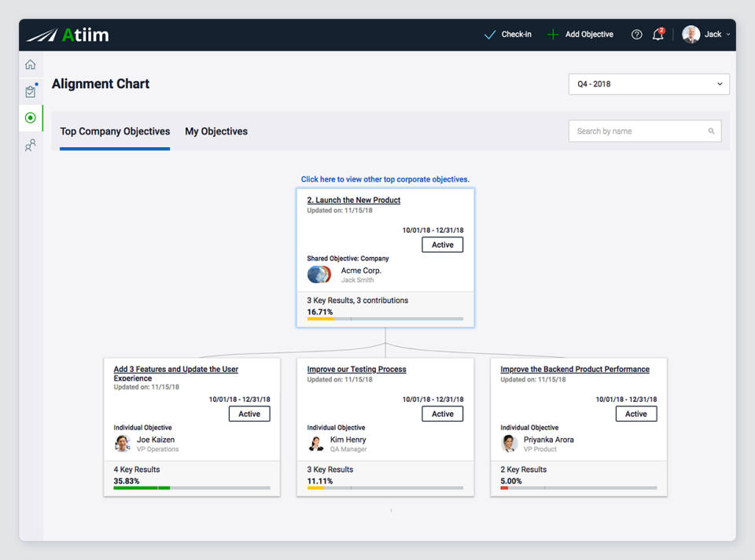Screen dimensions: 755x560
Task: Select the objectives target sidebar icon
Action: click(31, 118)
